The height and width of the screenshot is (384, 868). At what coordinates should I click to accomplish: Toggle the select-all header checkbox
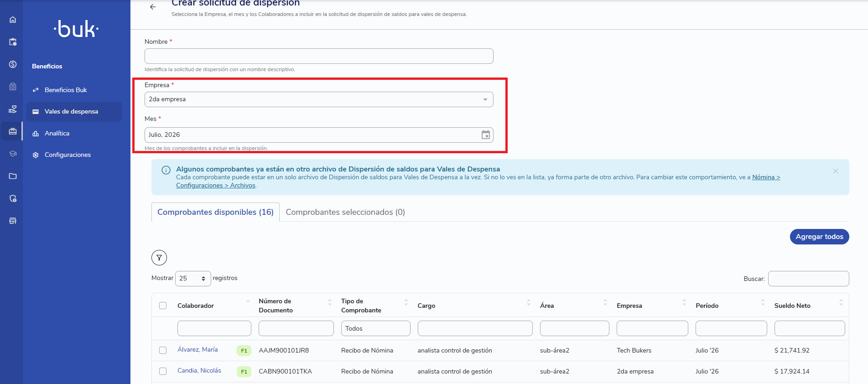(163, 306)
